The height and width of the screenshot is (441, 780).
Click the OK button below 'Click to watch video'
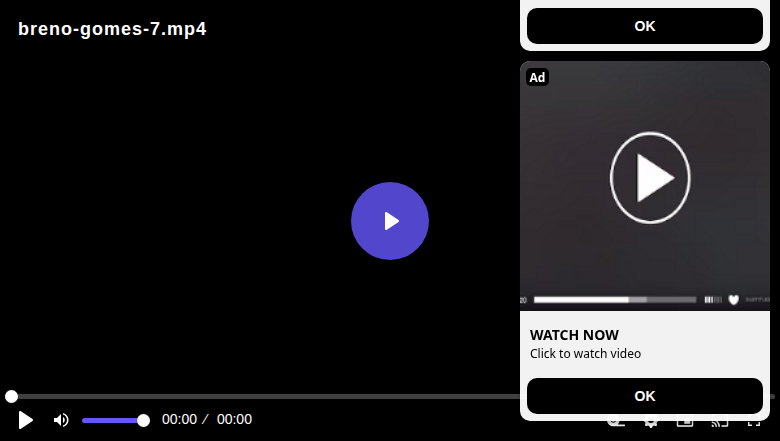(645, 396)
